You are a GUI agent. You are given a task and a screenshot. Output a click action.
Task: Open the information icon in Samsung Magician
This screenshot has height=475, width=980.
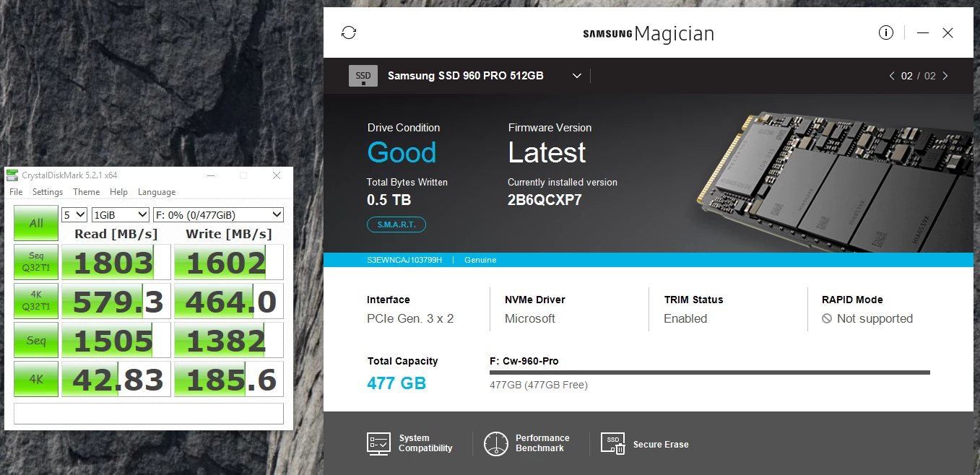886,32
